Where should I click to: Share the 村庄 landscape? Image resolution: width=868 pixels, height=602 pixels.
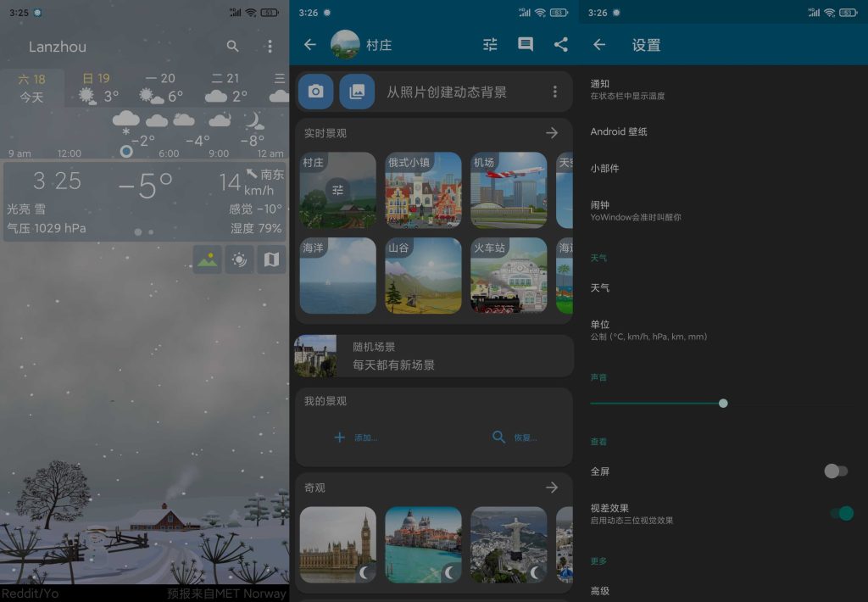click(x=561, y=45)
